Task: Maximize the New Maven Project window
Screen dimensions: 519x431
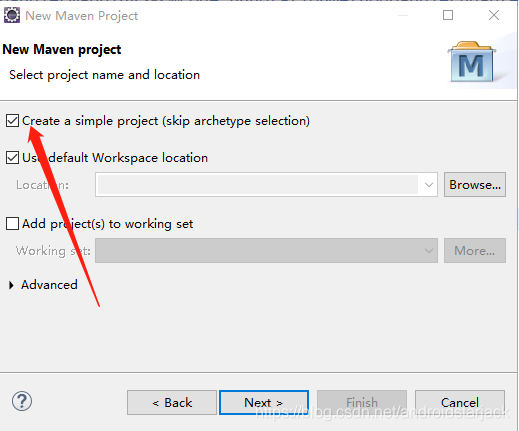Action: point(448,15)
